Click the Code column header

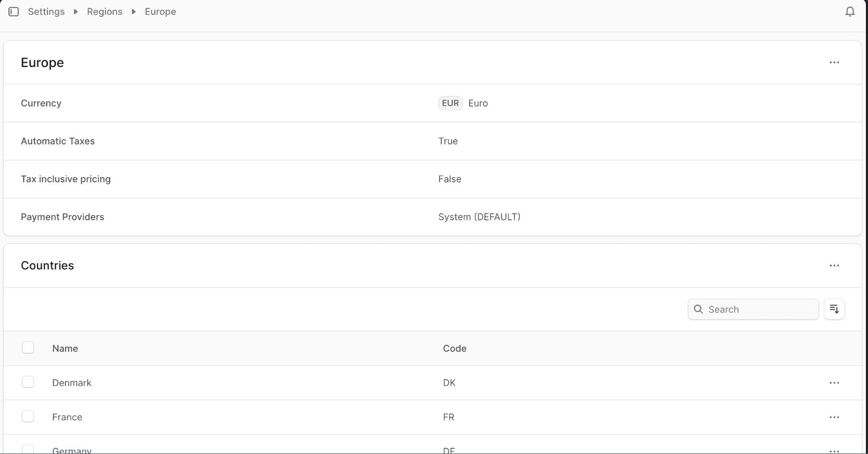(x=454, y=349)
